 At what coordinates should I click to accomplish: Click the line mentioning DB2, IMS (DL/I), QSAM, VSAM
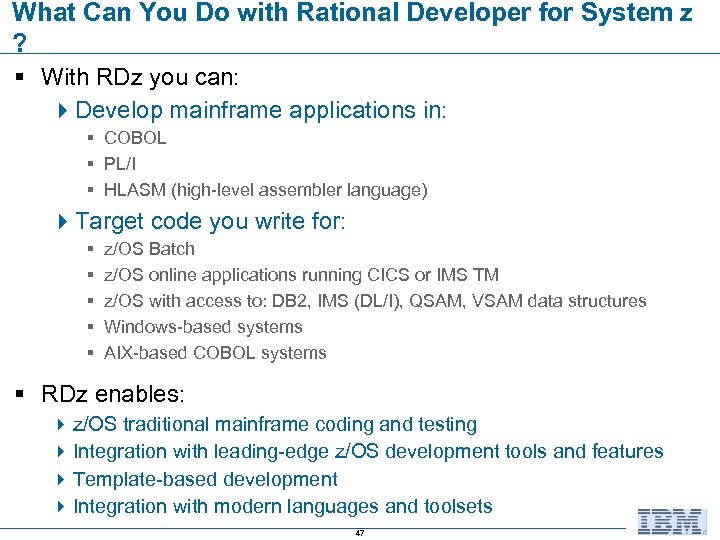click(375, 301)
